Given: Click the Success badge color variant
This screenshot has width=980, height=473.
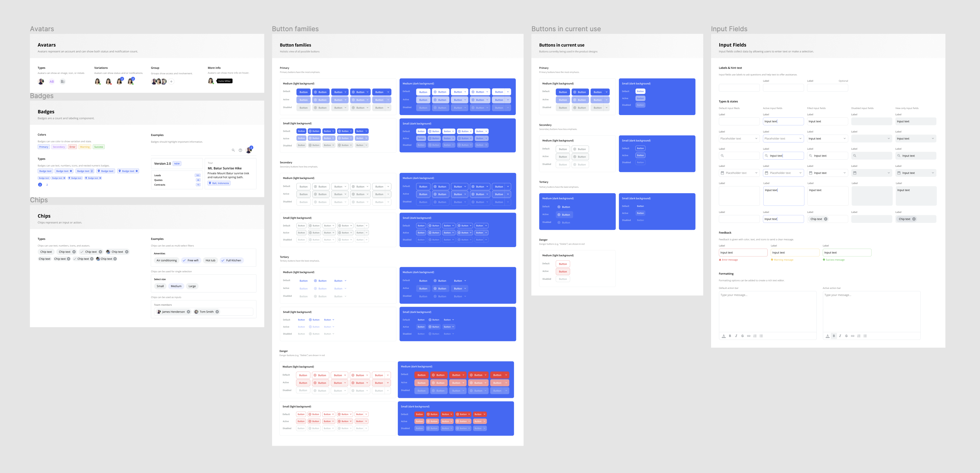Looking at the screenshot, I should coord(98,147).
